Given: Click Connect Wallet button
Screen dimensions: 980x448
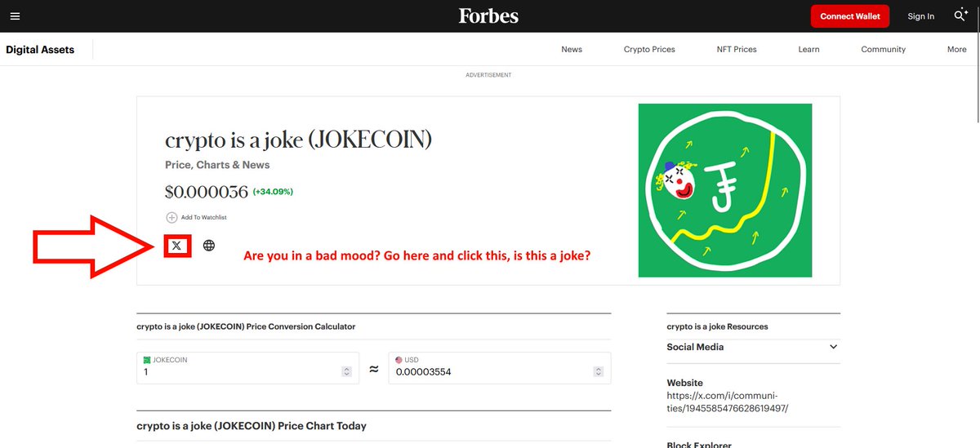Looking at the screenshot, I should tap(849, 16).
